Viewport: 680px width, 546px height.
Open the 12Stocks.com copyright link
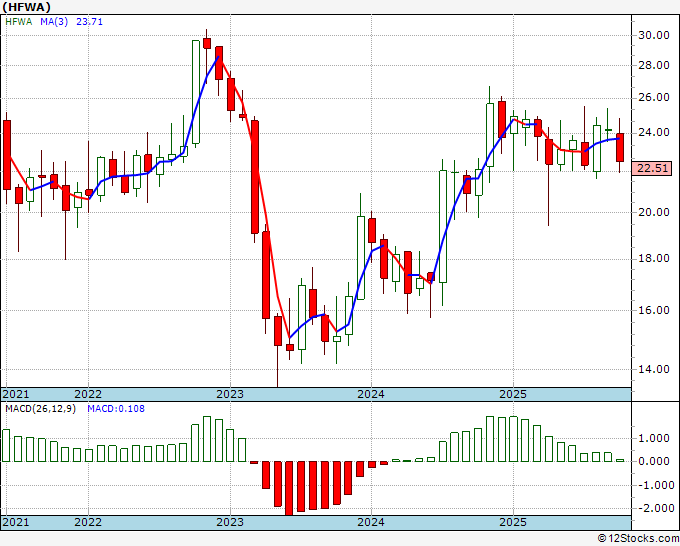tap(638, 539)
